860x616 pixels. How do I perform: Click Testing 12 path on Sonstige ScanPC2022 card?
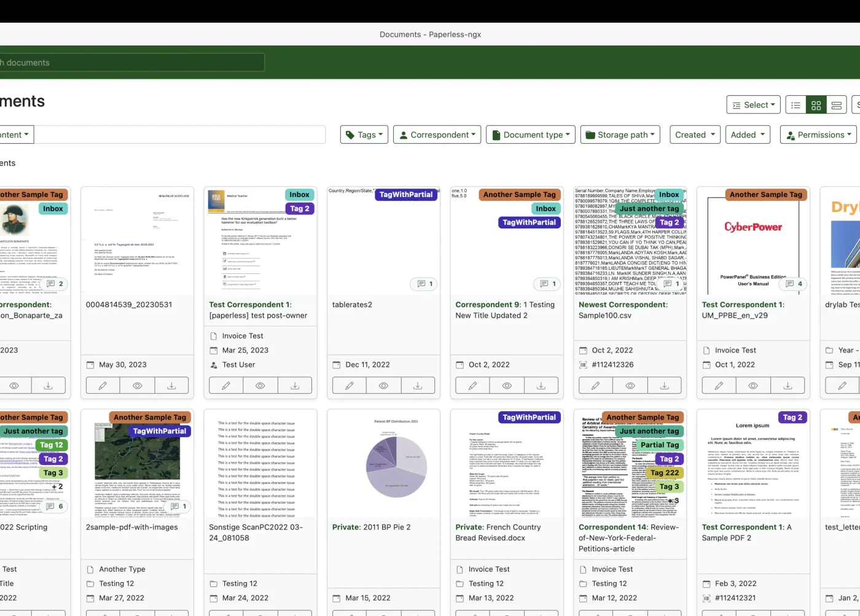(x=240, y=583)
